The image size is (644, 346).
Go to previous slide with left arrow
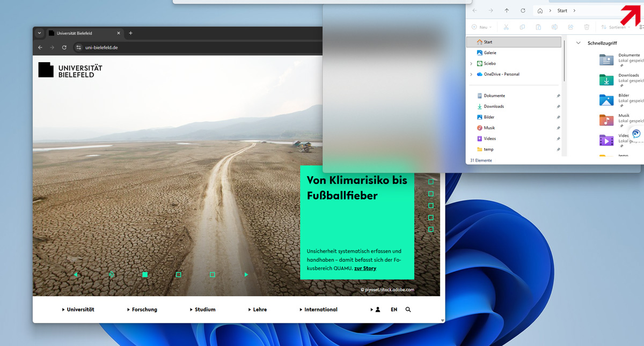point(76,275)
